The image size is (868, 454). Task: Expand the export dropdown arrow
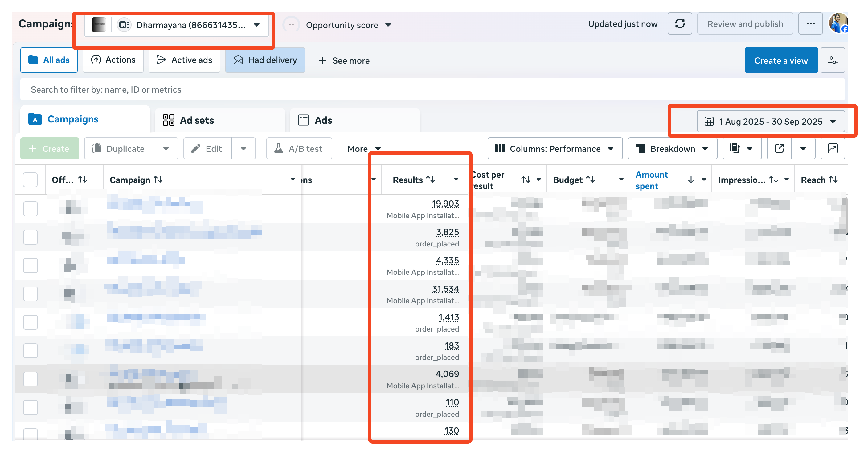tap(803, 148)
